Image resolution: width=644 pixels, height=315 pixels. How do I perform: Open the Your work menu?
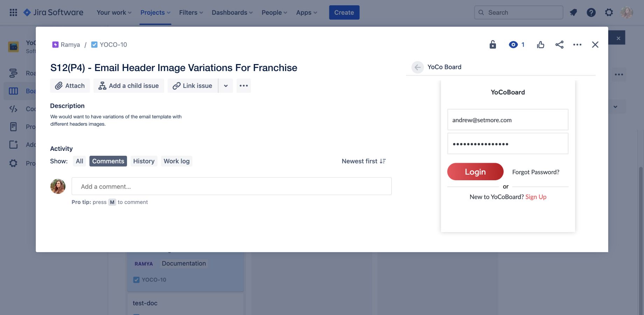coord(114,13)
